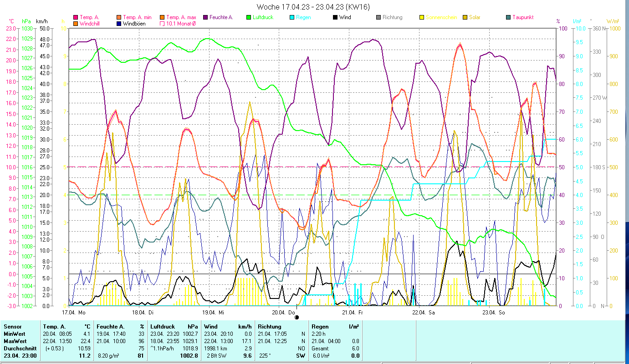Viewport: 629px width, 364px height.
Task: Select the purple Feuchte A. legend swatch
Action: 205,17
